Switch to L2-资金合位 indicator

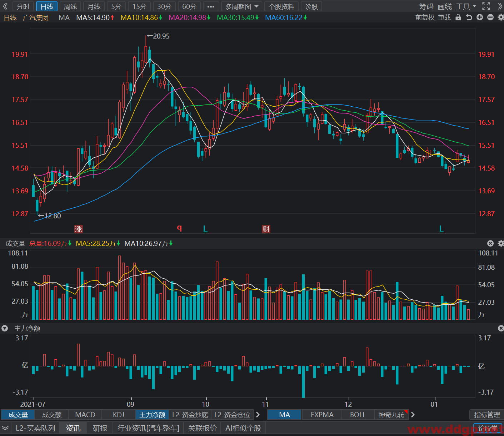tap(232, 415)
